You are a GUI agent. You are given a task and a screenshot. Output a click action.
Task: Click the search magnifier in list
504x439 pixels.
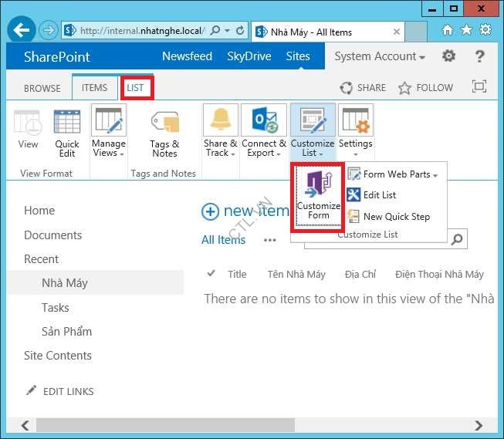click(457, 239)
